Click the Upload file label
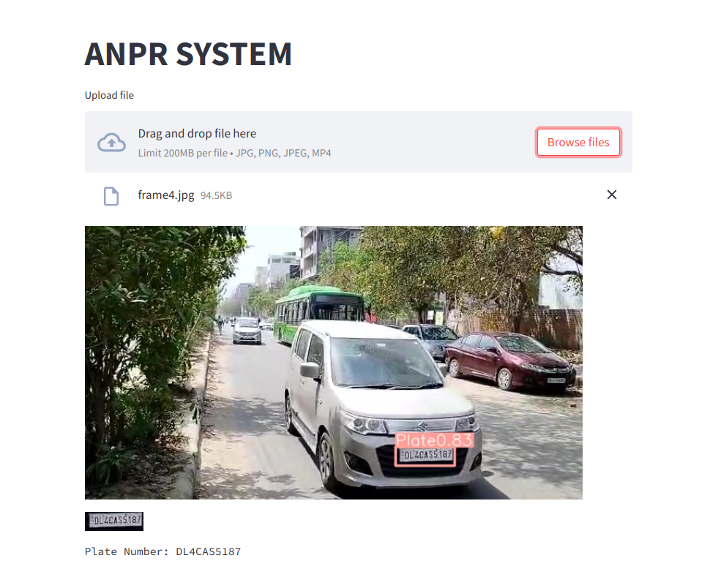710x588 pixels. pyautogui.click(x=109, y=95)
